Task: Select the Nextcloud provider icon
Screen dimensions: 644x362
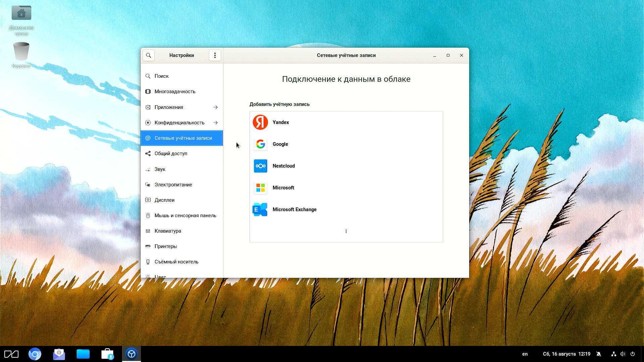Action: tap(260, 166)
